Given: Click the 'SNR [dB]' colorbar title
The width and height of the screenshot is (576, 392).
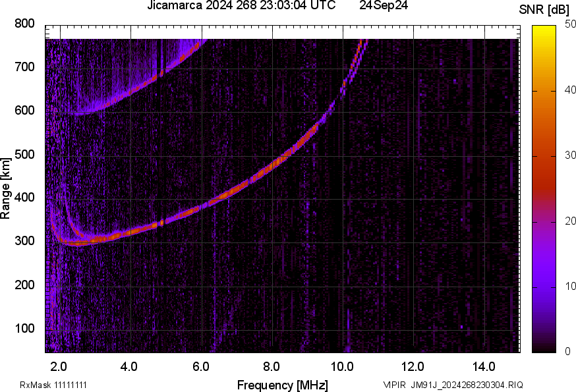Looking at the screenshot, I should coord(544,9).
